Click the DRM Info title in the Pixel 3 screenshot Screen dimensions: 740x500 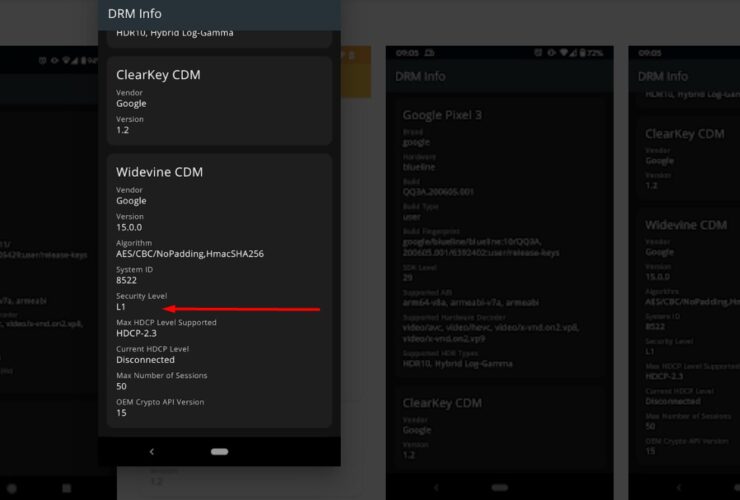(420, 76)
